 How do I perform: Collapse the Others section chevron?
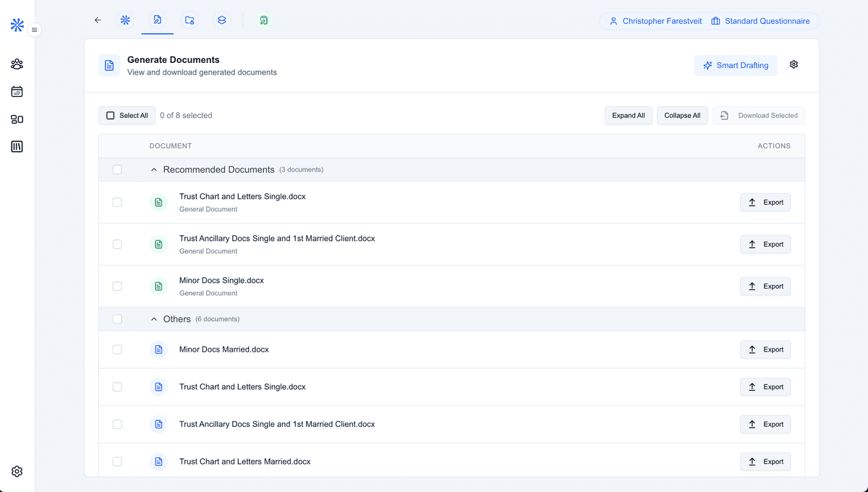point(154,319)
